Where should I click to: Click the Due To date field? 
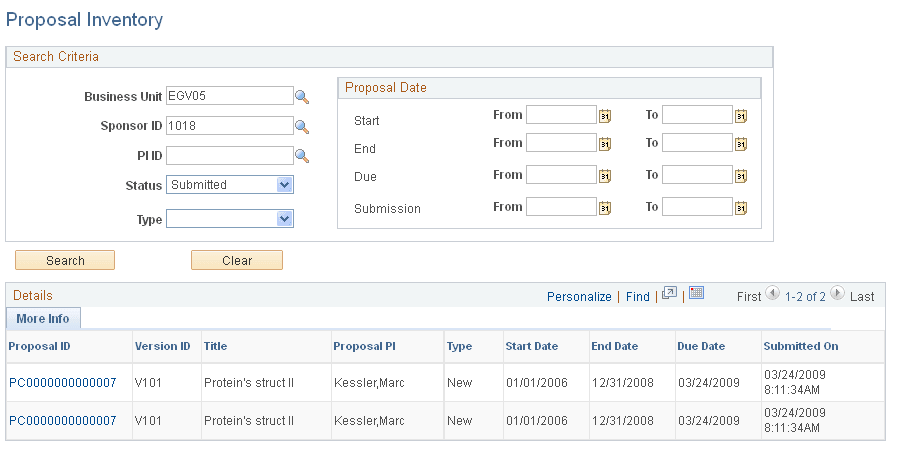698,175
